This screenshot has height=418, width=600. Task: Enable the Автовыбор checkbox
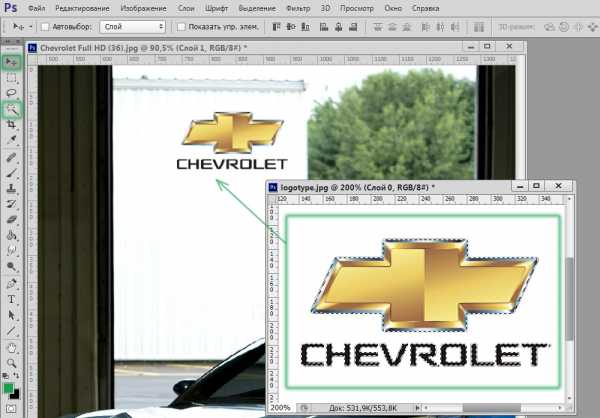pos(45,27)
